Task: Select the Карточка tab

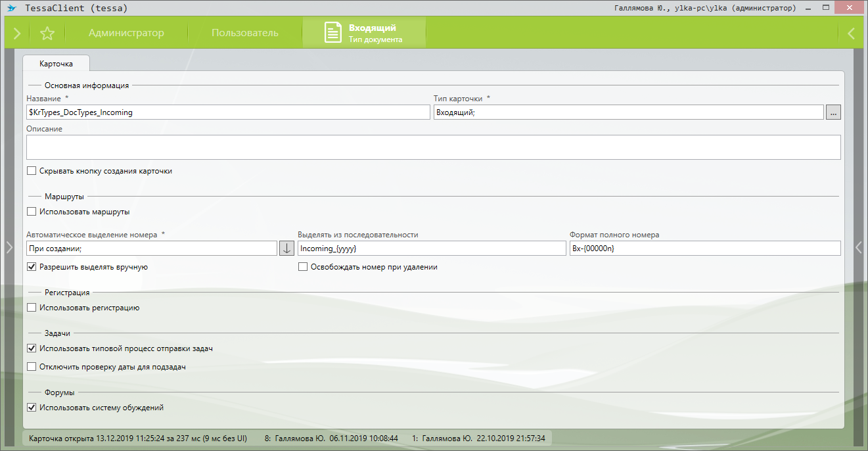Action: (56, 64)
